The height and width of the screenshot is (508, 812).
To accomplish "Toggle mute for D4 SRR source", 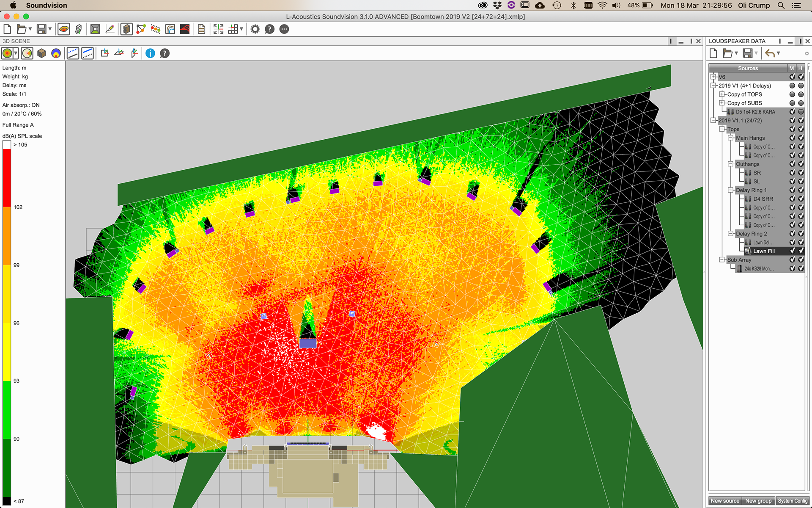I will click(792, 199).
